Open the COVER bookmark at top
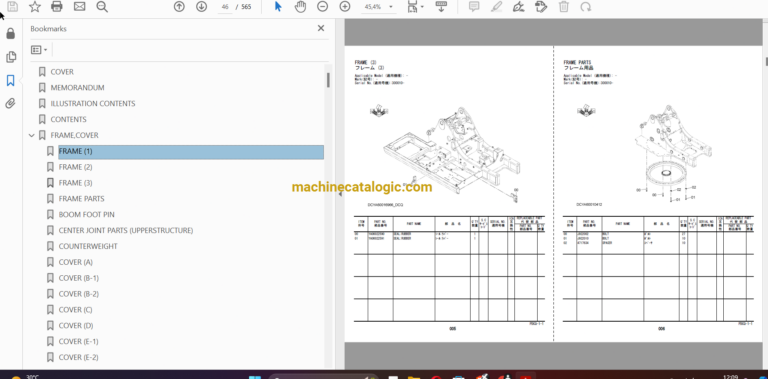 pyautogui.click(x=62, y=72)
